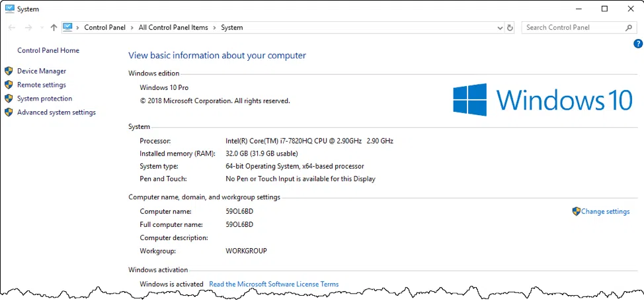Click the Full computer name value 59OL6BD
The height and width of the screenshot is (303, 644).
tap(239, 224)
